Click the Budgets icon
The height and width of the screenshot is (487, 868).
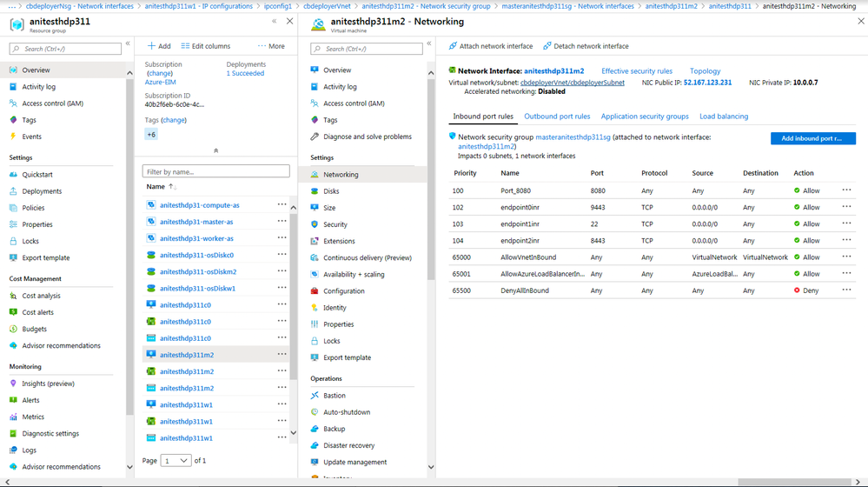pos(13,329)
